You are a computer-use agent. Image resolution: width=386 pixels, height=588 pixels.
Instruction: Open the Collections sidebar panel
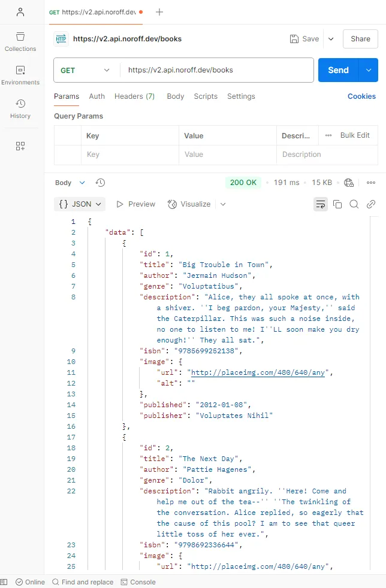coord(20,42)
